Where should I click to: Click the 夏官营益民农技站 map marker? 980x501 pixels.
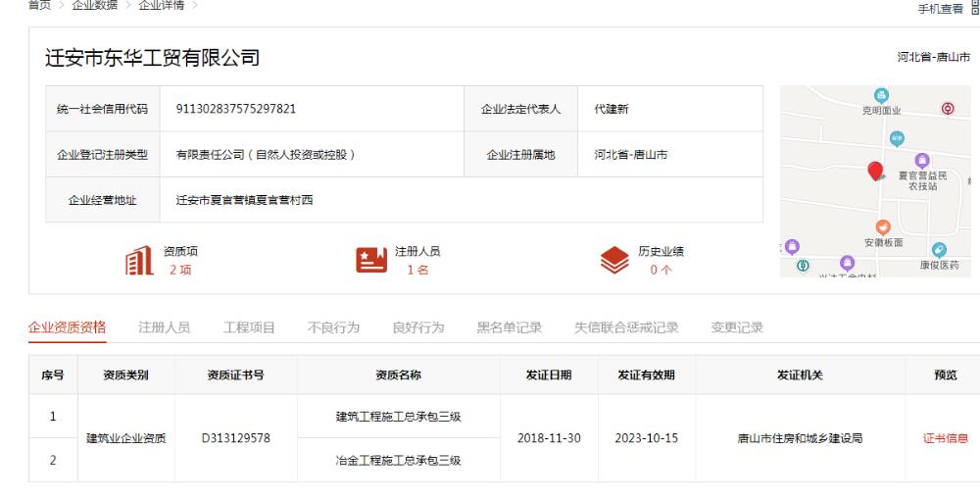(921, 160)
